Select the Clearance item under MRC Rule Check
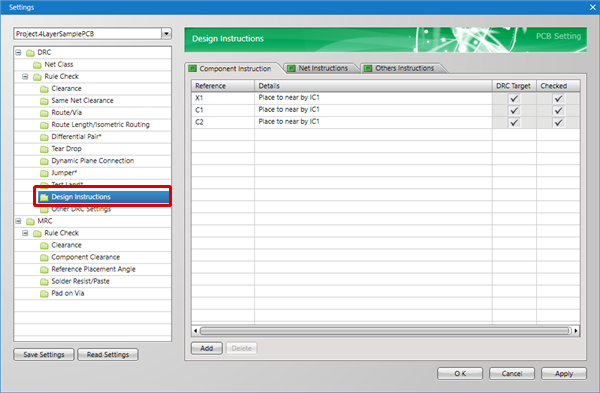 (66, 245)
